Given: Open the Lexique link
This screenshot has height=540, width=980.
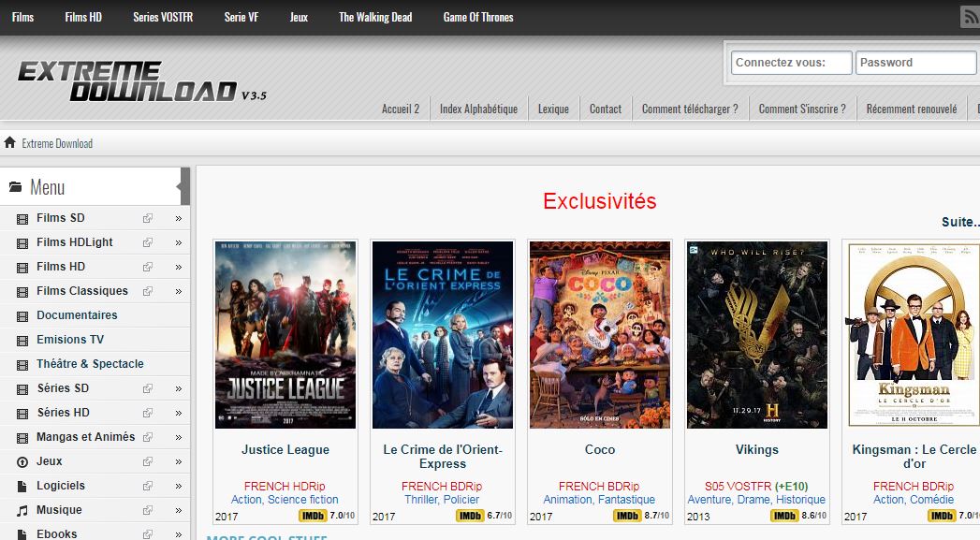Looking at the screenshot, I should (553, 109).
